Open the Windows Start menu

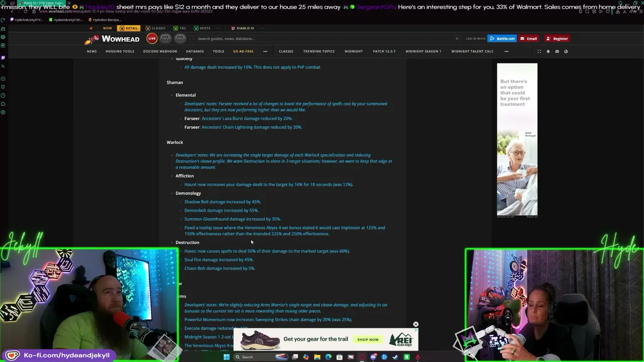(x=226, y=357)
